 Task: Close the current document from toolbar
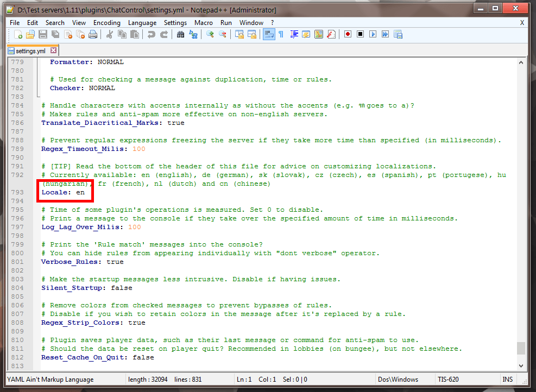pyautogui.click(x=68, y=35)
